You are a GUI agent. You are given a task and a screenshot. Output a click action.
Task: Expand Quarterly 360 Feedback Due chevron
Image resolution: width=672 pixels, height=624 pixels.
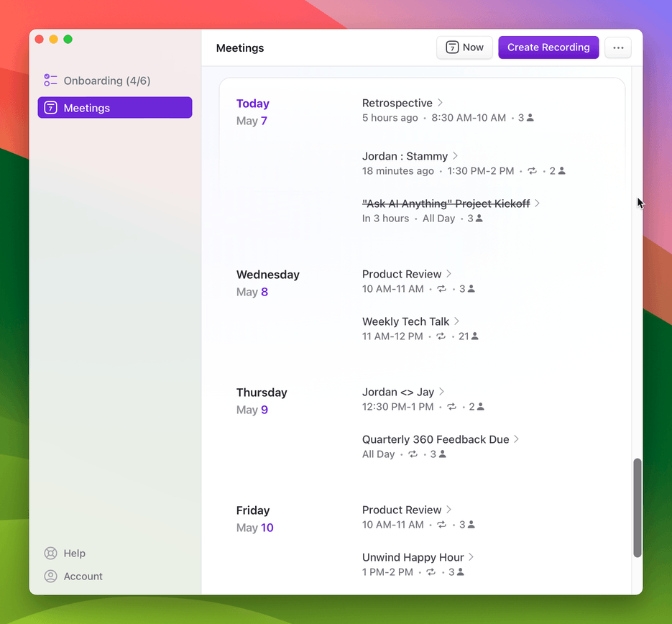coord(517,439)
